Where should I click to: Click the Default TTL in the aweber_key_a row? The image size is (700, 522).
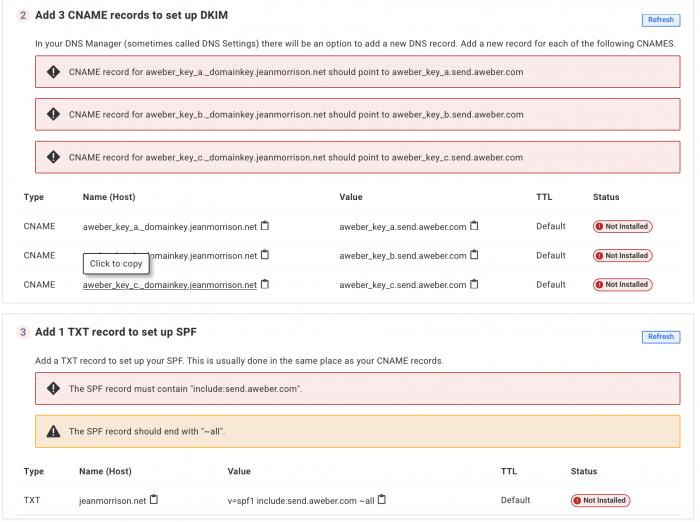point(550,226)
